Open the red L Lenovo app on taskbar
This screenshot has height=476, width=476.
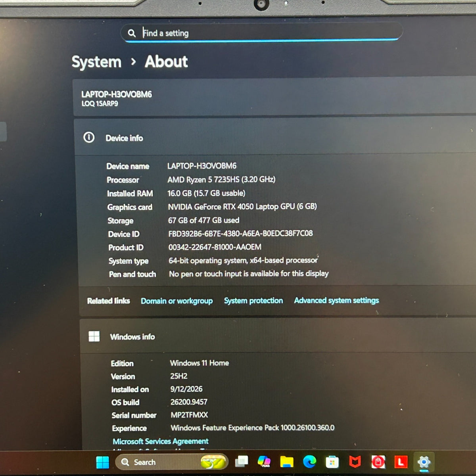click(401, 462)
